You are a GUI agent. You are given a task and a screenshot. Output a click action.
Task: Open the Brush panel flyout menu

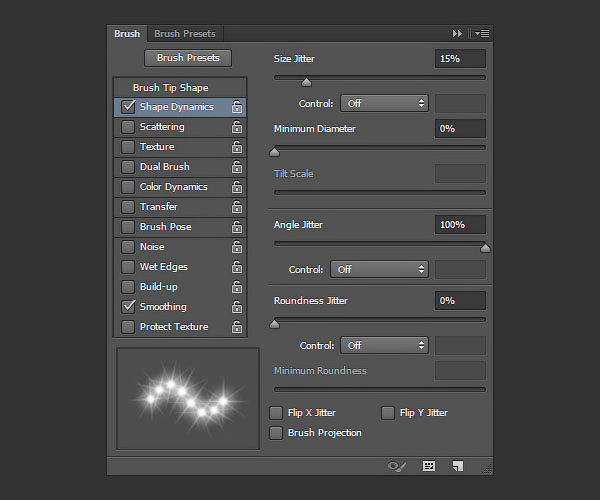tap(482, 34)
